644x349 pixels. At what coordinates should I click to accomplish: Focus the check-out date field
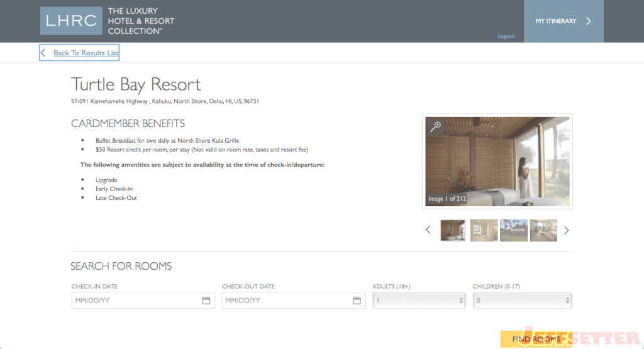pyautogui.click(x=294, y=301)
